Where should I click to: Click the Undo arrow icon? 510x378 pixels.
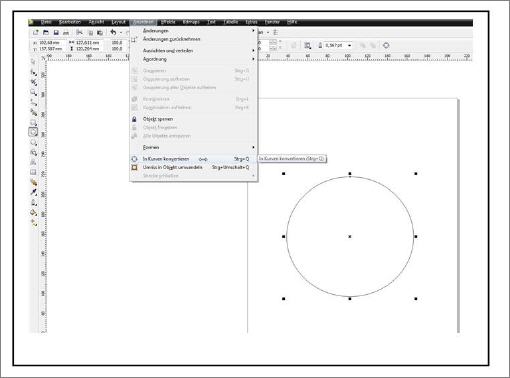pyautogui.click(x=113, y=32)
